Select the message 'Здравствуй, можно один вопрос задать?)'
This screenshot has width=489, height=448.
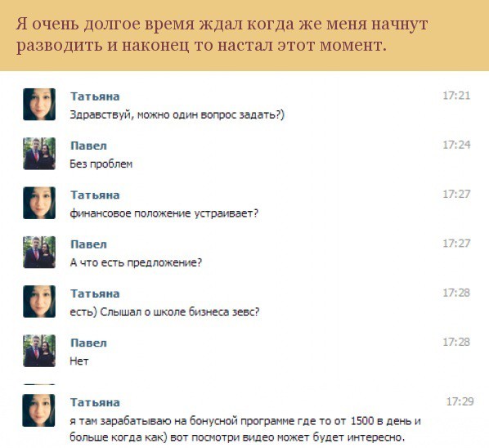[177, 114]
